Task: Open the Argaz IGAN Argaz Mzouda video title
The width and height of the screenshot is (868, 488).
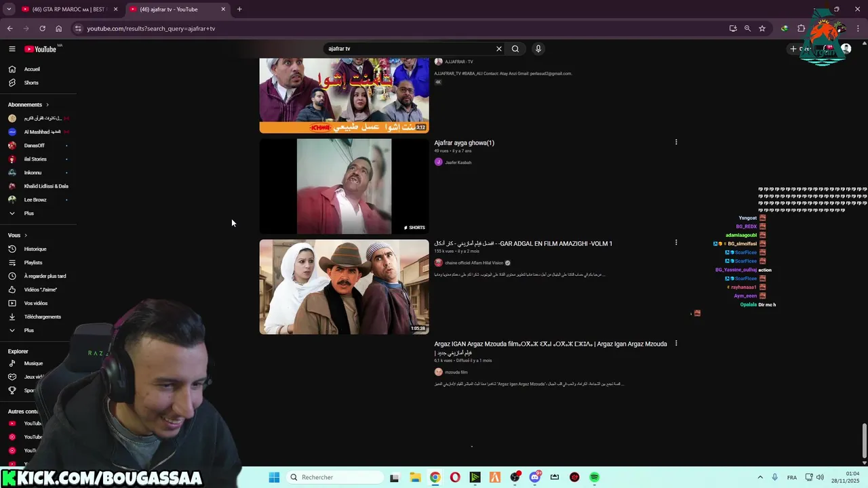Action: 551,348
